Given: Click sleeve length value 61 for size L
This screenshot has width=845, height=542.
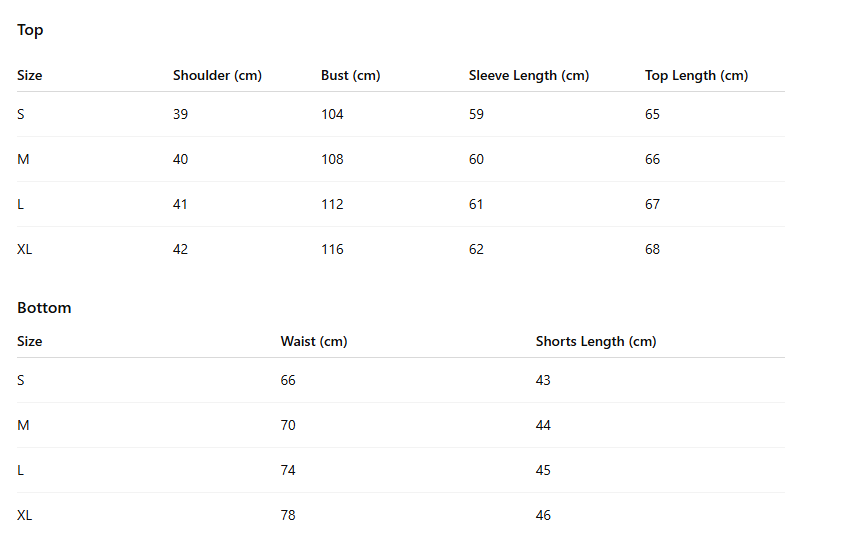Looking at the screenshot, I should point(476,204).
